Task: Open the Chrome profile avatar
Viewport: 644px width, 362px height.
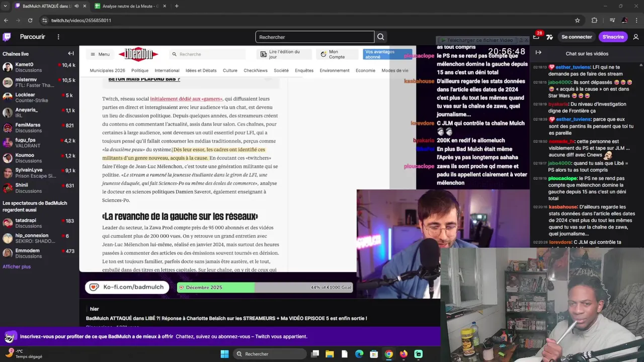Action: [x=624, y=20]
